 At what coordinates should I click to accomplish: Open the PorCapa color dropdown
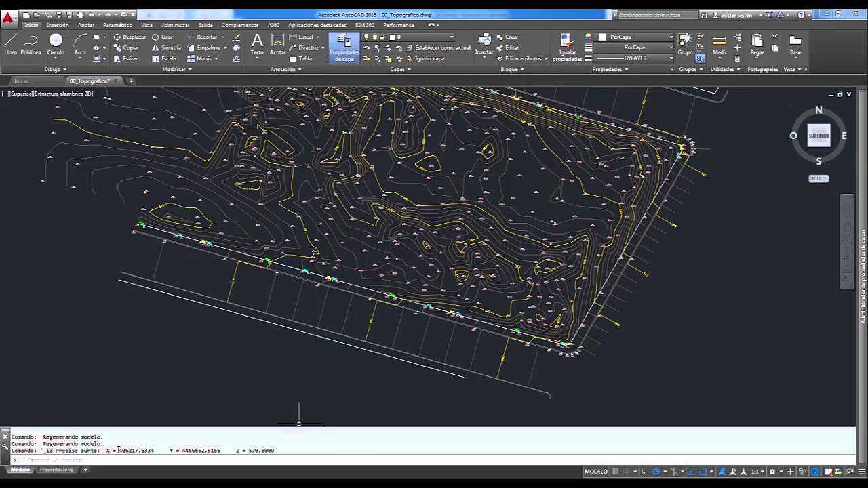pyautogui.click(x=671, y=37)
